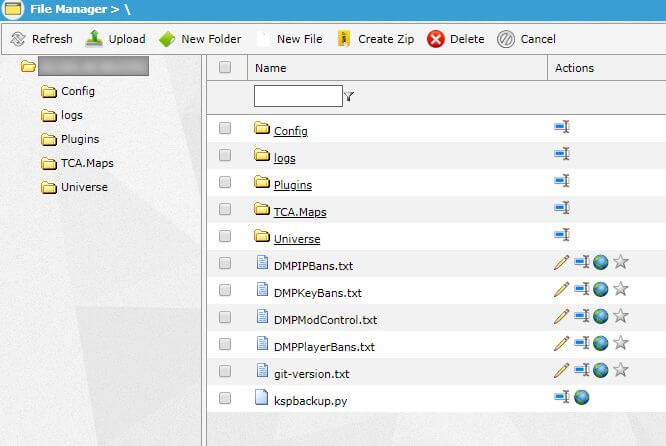Click the filter funnel icon beside name box
Image resolution: width=666 pixels, height=446 pixels.
click(349, 97)
